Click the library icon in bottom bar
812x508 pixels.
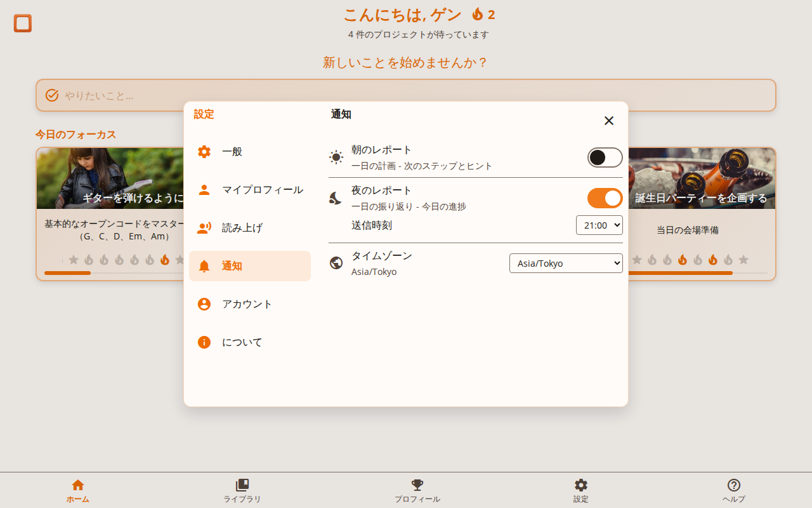point(242,485)
